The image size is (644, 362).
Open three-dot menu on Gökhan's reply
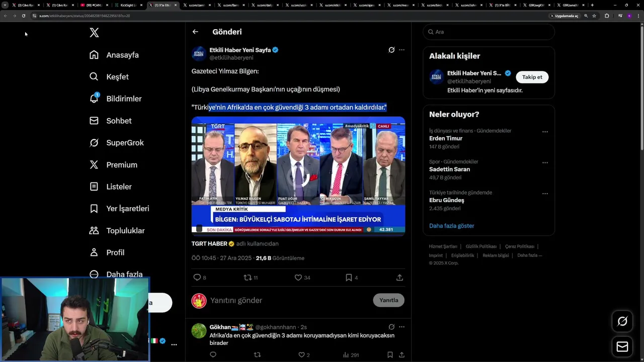(x=401, y=327)
